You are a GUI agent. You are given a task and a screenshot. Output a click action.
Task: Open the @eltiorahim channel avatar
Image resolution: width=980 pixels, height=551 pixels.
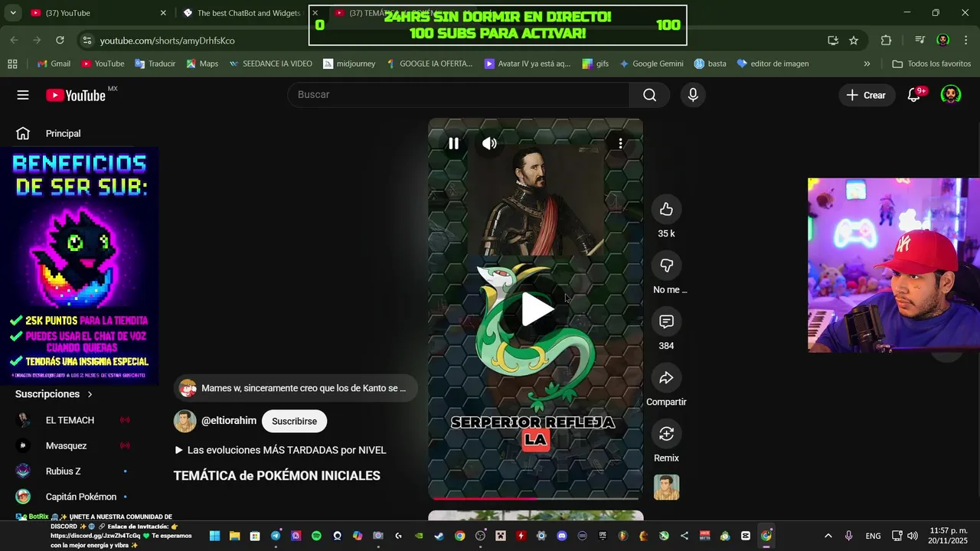(x=185, y=421)
